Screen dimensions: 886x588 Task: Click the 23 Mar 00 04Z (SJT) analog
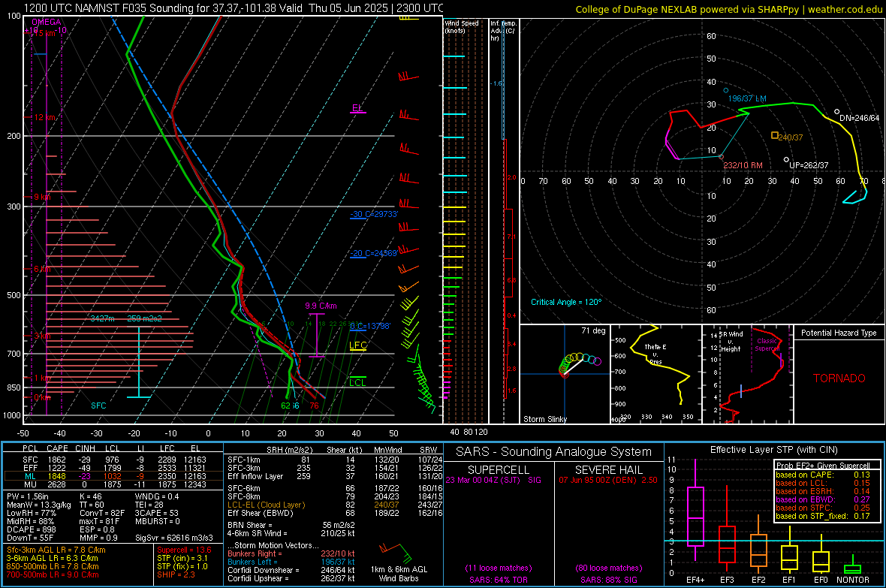493,480
